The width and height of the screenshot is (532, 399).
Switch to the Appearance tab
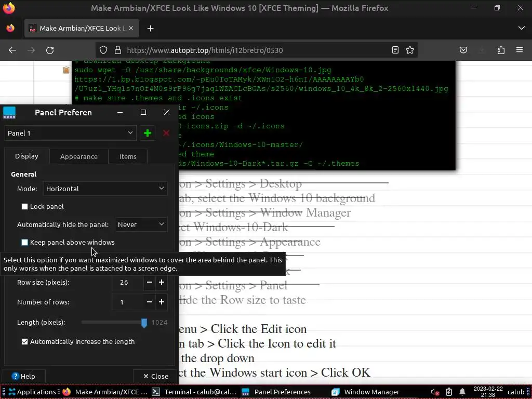(79, 156)
